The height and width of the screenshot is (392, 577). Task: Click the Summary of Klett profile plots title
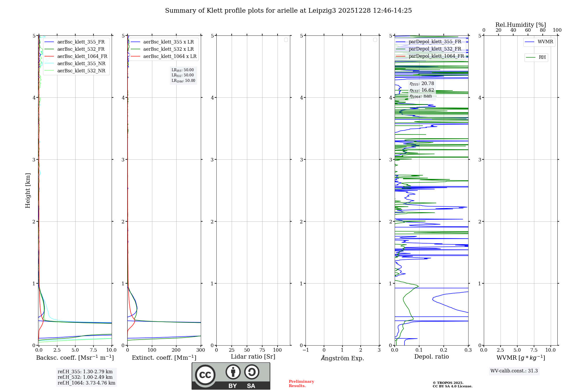288,11
